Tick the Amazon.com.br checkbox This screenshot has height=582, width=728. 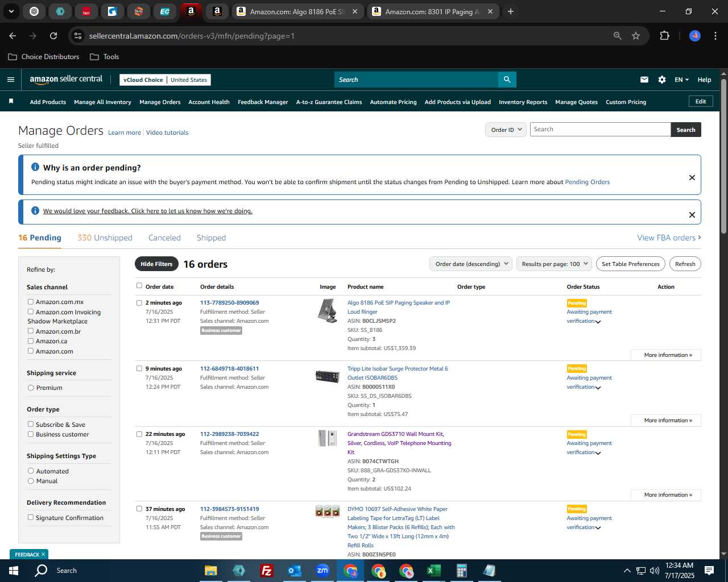tap(31, 331)
